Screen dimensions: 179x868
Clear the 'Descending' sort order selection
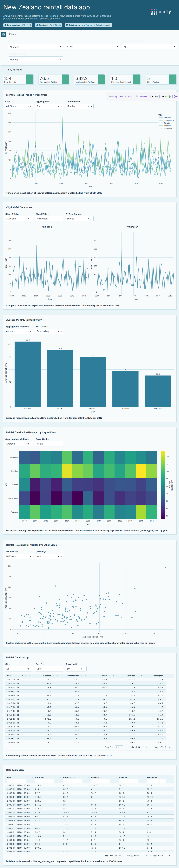click(58, 332)
